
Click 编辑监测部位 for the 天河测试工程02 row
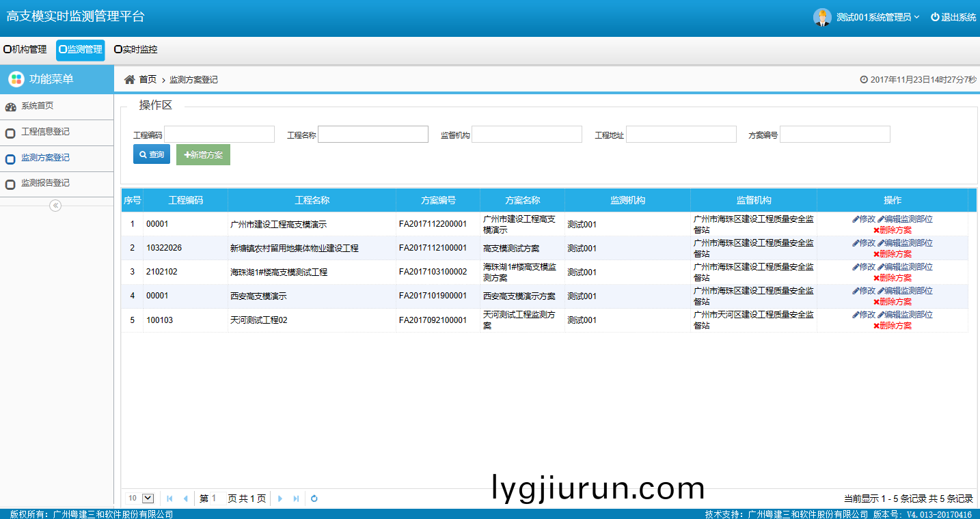pos(905,315)
